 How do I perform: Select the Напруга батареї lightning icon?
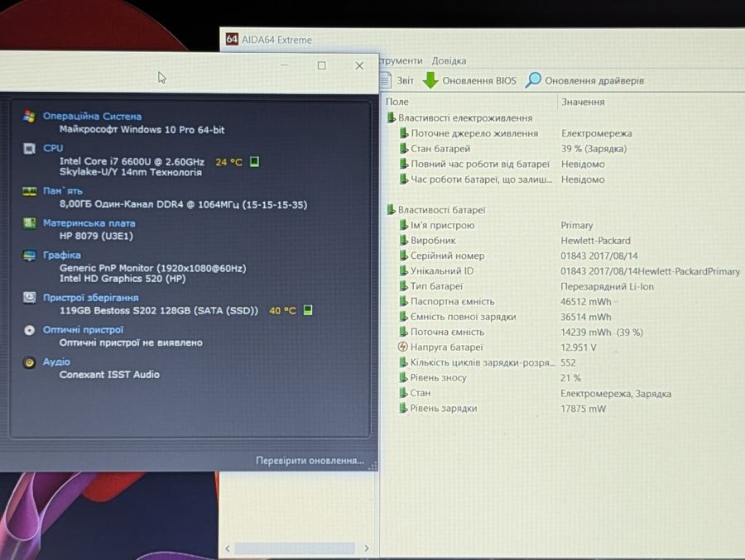click(403, 347)
